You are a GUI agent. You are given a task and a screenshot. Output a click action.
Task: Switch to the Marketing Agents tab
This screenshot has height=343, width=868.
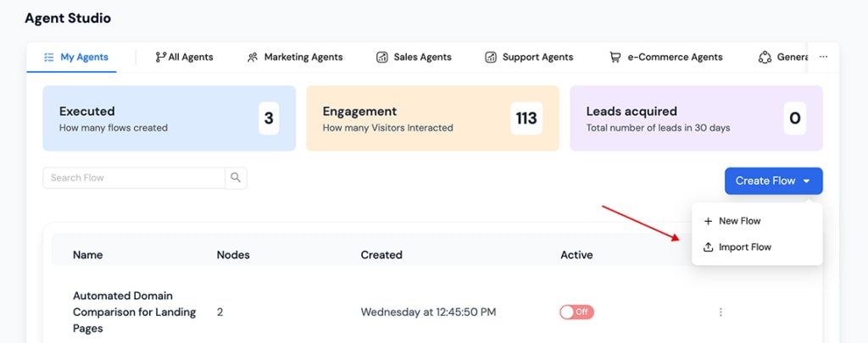(303, 58)
